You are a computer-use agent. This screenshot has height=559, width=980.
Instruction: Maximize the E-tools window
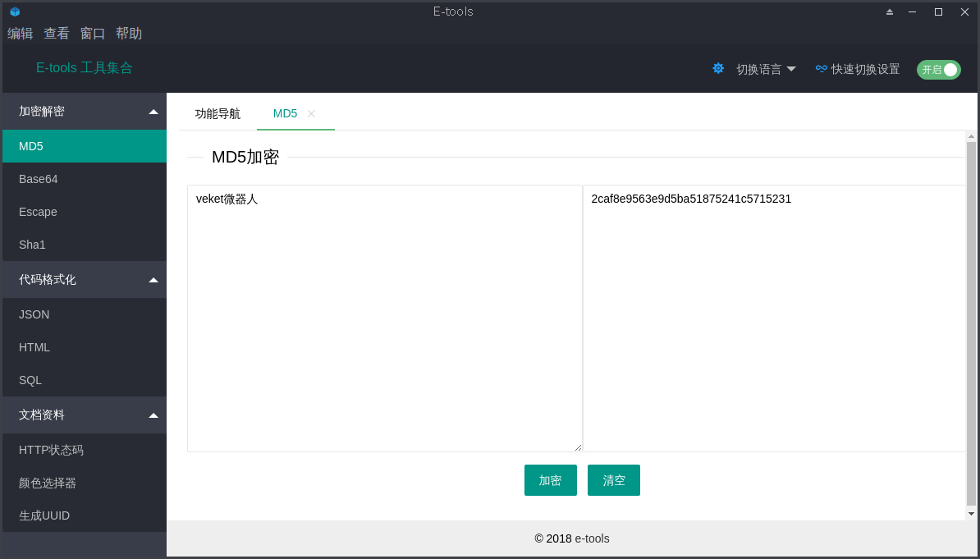click(x=938, y=11)
